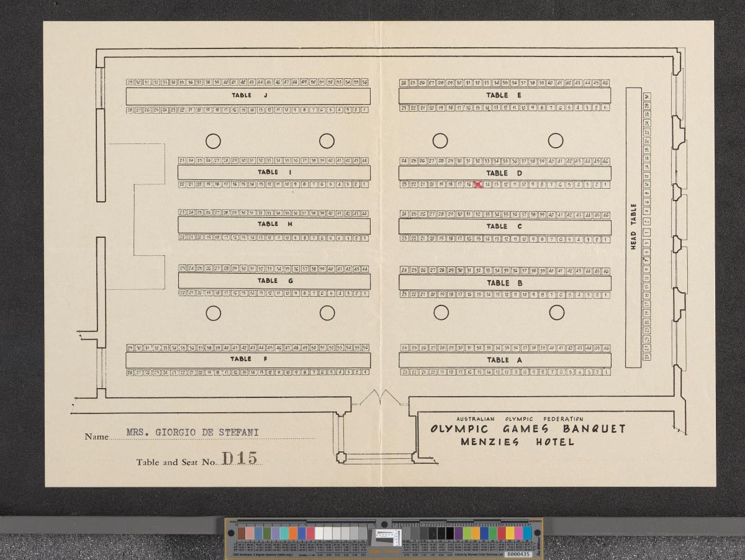Image resolution: width=745 pixels, height=560 pixels.
Task: Click the magenta swatch on the color chart
Action: (518, 533)
